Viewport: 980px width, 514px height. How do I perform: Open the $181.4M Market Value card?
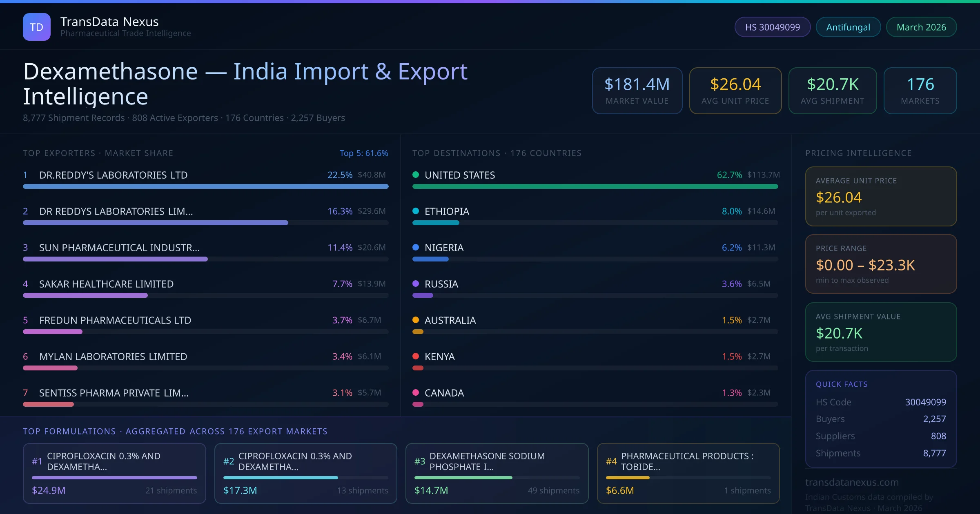click(x=637, y=91)
